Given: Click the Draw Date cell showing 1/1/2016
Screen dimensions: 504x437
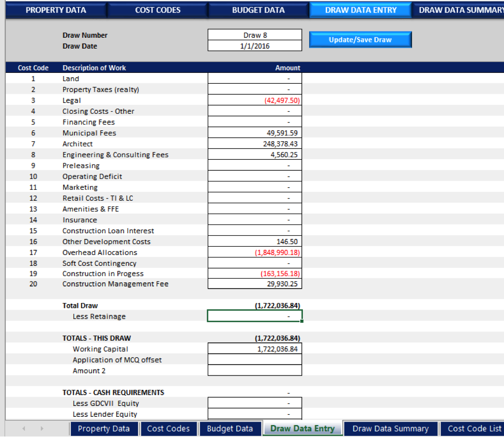Looking at the screenshot, I should 254,46.
